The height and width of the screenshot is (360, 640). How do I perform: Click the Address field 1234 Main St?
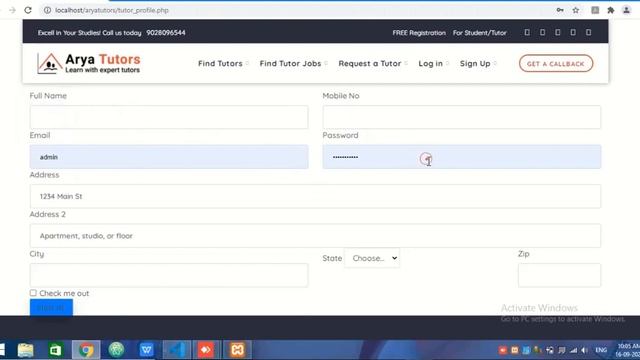(315, 196)
